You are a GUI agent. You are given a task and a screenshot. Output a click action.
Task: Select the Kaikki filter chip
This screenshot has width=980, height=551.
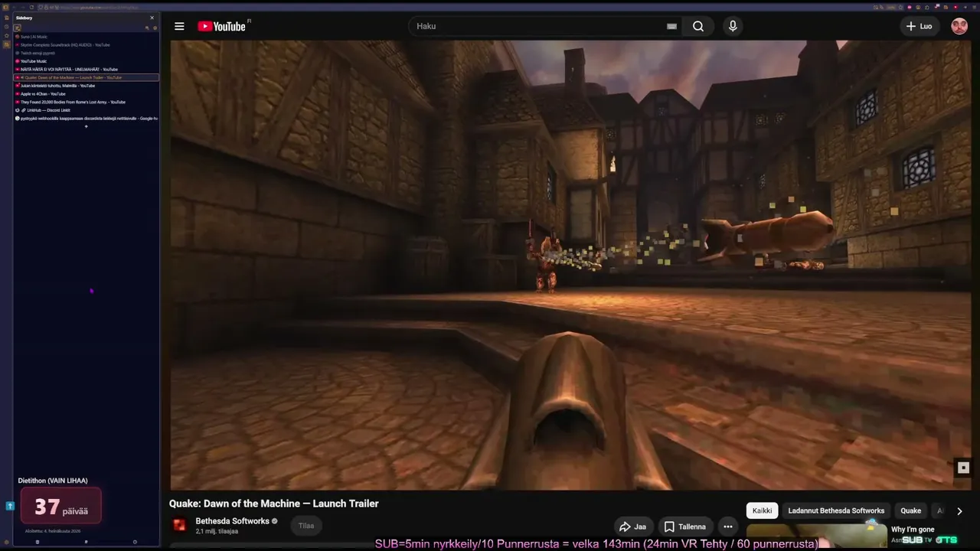[762, 510]
